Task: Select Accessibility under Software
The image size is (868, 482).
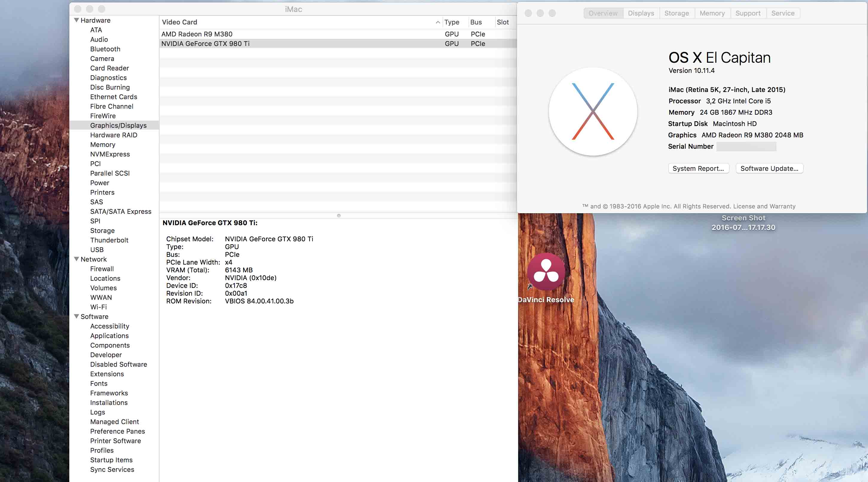Action: [x=110, y=326]
